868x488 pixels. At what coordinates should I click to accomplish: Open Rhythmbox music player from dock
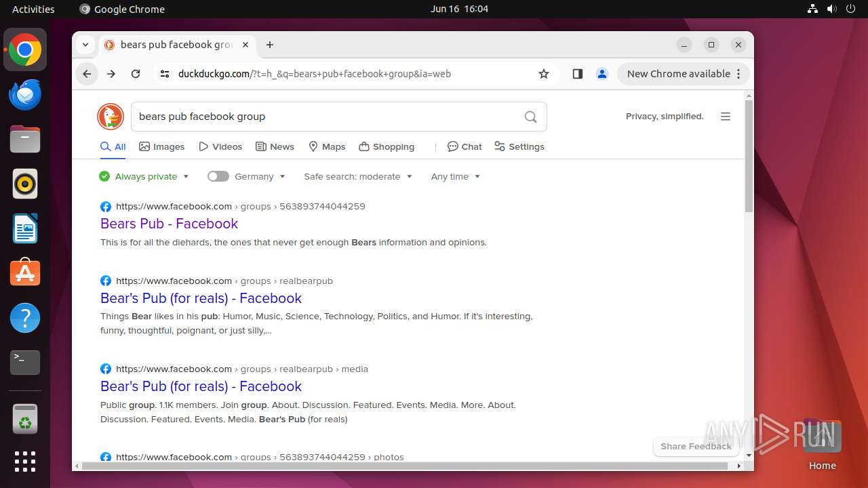click(x=25, y=184)
